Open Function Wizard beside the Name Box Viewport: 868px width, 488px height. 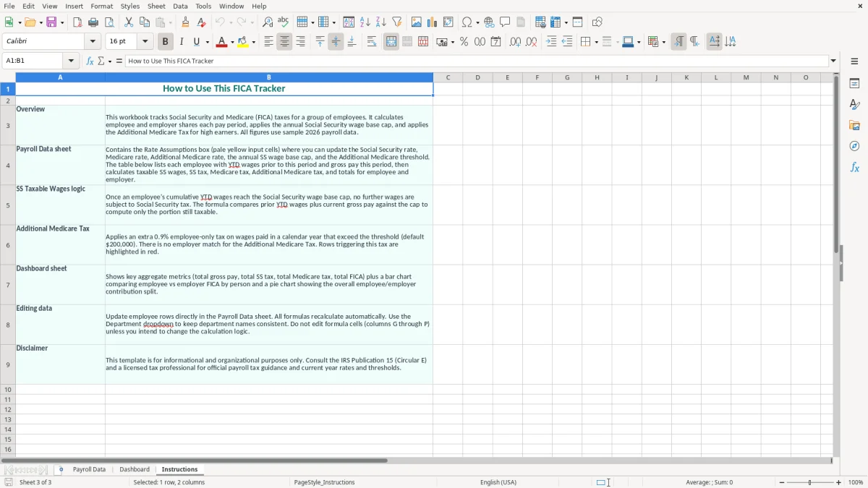(x=90, y=61)
